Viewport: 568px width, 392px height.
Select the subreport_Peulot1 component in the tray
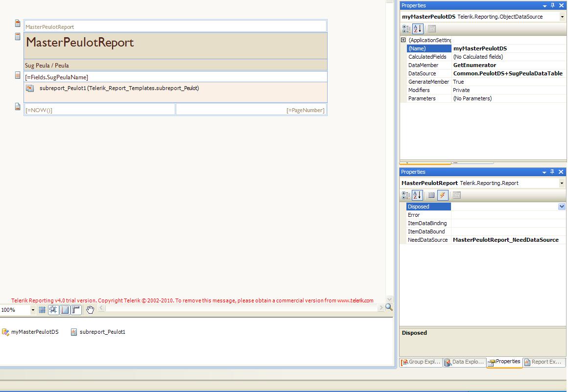coord(98,332)
